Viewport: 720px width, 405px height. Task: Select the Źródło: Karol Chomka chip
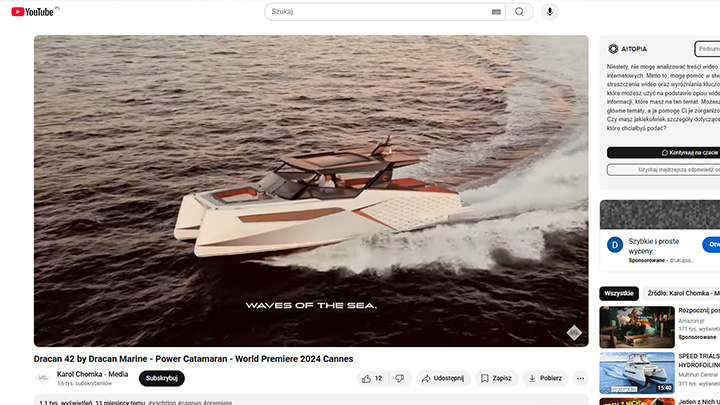[x=682, y=293]
